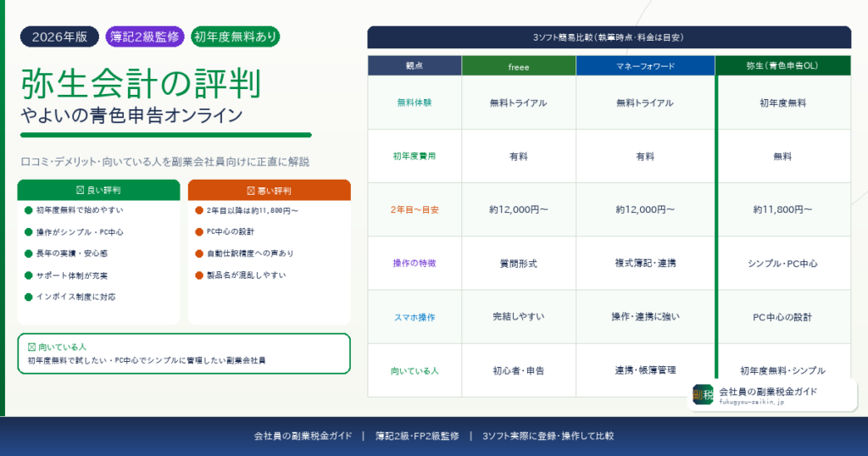Click the 約11,800円〜 table cell
868x456 pixels.
point(782,209)
